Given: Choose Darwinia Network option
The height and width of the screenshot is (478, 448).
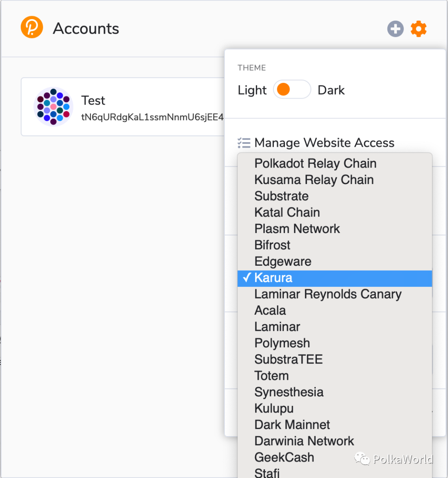Looking at the screenshot, I should pyautogui.click(x=335, y=441).
